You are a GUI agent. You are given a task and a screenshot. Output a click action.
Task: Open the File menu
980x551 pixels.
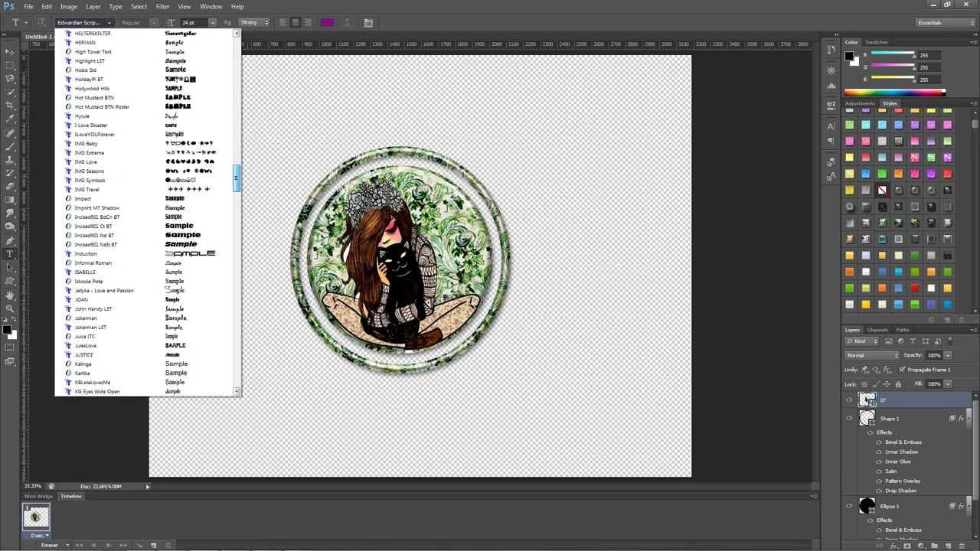click(28, 6)
